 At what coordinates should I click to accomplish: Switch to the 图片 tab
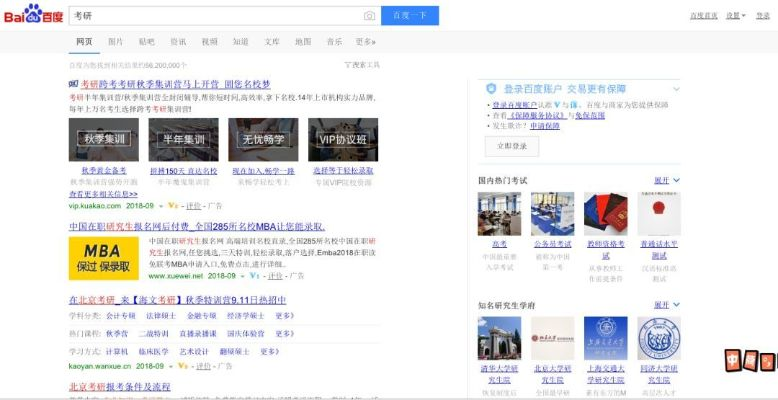pyautogui.click(x=115, y=42)
